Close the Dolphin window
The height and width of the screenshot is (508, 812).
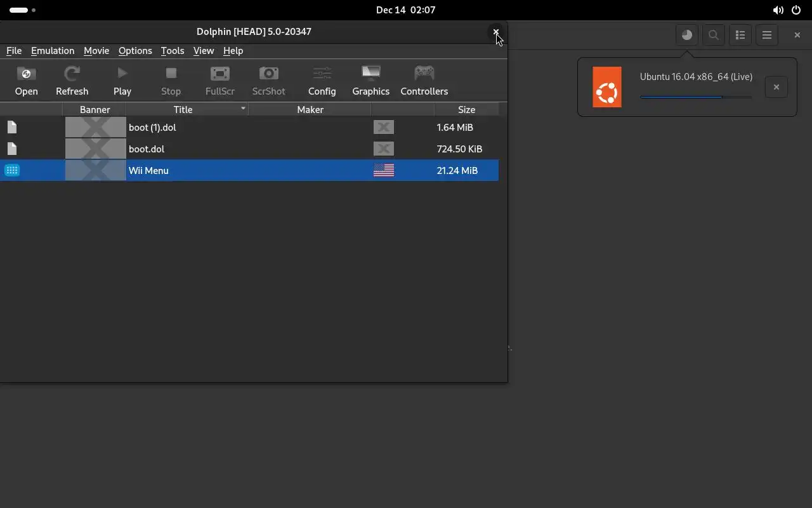point(495,32)
